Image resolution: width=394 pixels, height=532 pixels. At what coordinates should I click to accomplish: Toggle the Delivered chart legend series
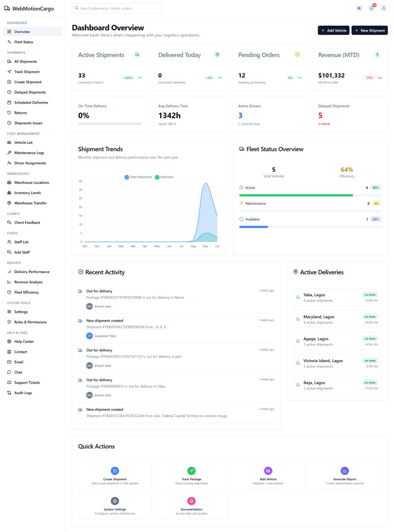pyautogui.click(x=164, y=177)
